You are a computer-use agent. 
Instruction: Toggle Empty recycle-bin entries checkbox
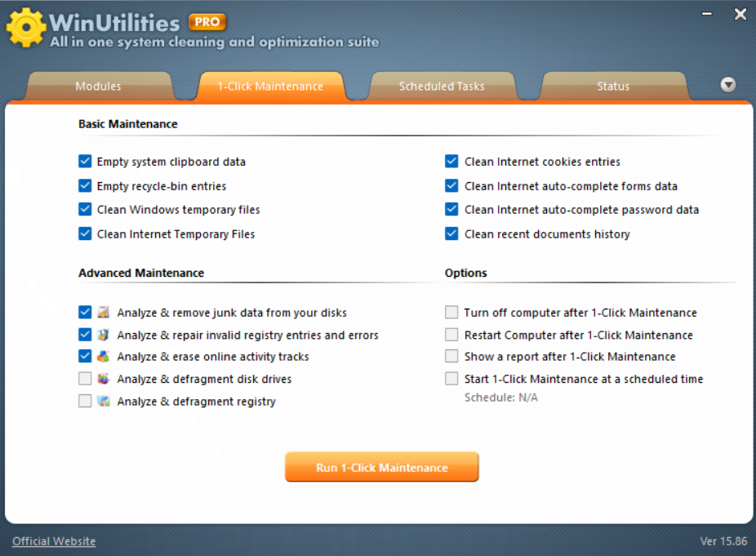click(x=85, y=185)
